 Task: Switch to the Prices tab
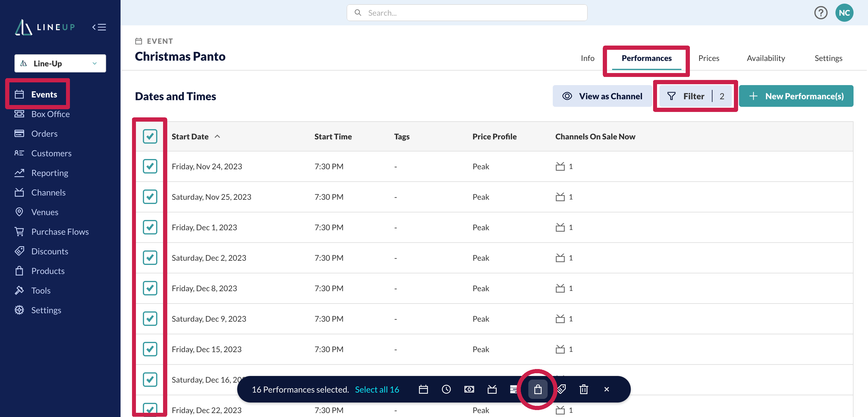709,58
